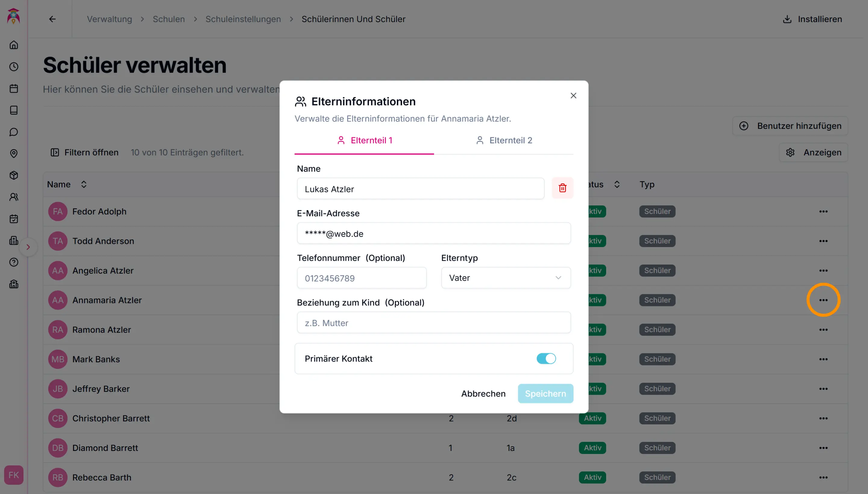
Task: Open the help question mark icon
Action: (14, 262)
